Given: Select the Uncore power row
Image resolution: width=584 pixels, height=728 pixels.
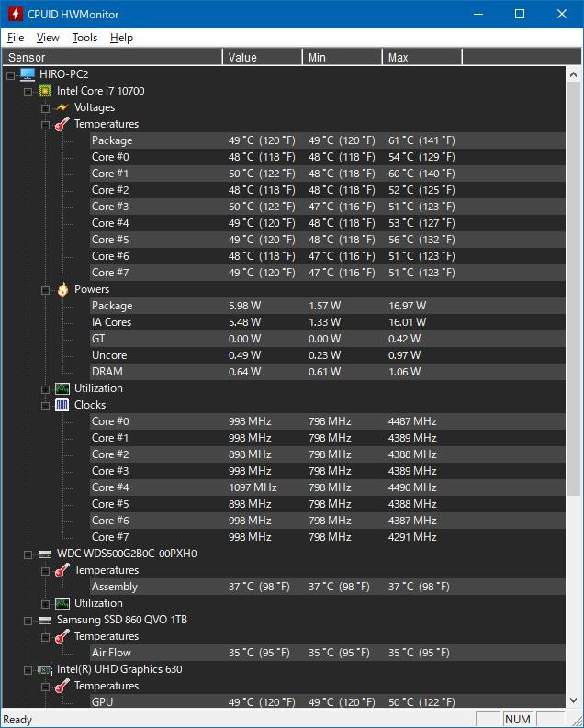Looking at the screenshot, I should pyautogui.click(x=327, y=355).
